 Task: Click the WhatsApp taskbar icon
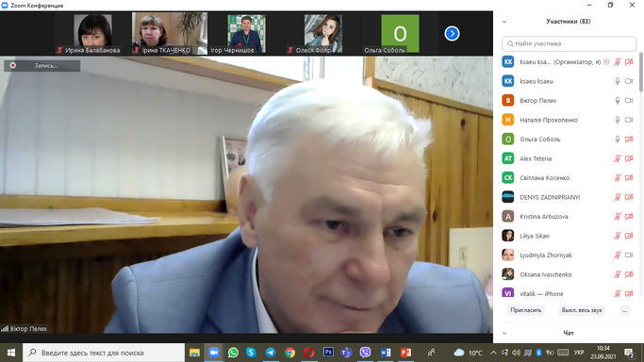[x=233, y=353]
